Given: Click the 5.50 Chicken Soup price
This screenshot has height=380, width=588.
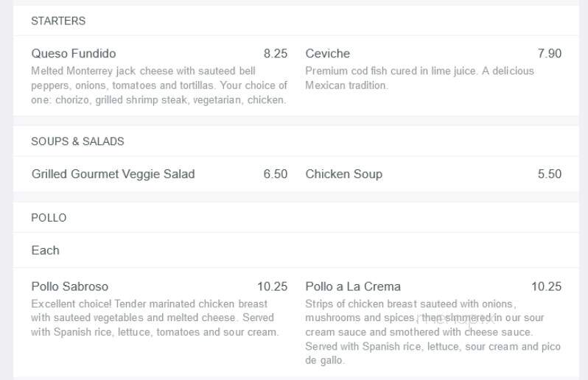Looking at the screenshot, I should click(550, 175).
